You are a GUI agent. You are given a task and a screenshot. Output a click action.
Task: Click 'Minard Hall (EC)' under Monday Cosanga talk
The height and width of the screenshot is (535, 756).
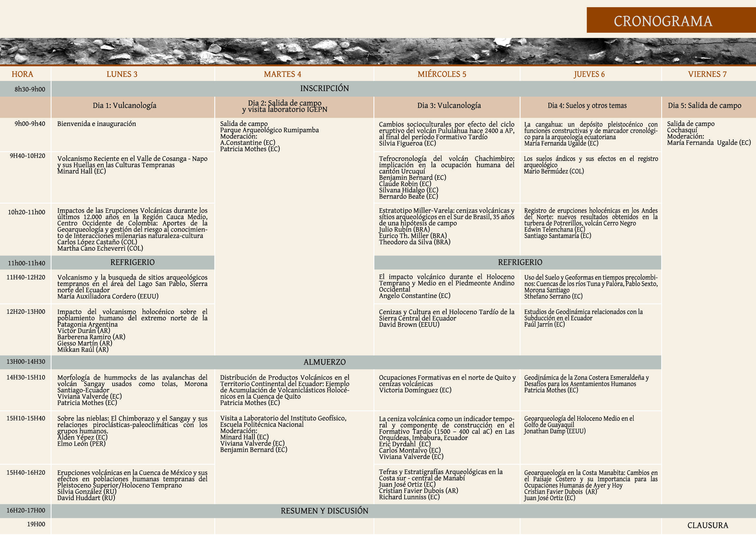pos(81,171)
